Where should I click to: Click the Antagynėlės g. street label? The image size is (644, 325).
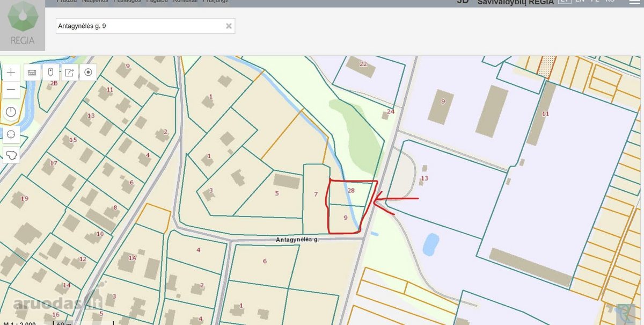pos(297,240)
